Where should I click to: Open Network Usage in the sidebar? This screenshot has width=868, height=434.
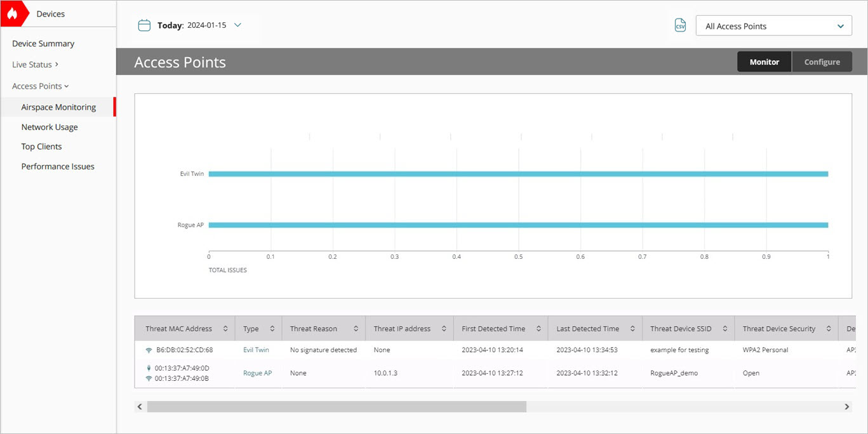pos(50,126)
